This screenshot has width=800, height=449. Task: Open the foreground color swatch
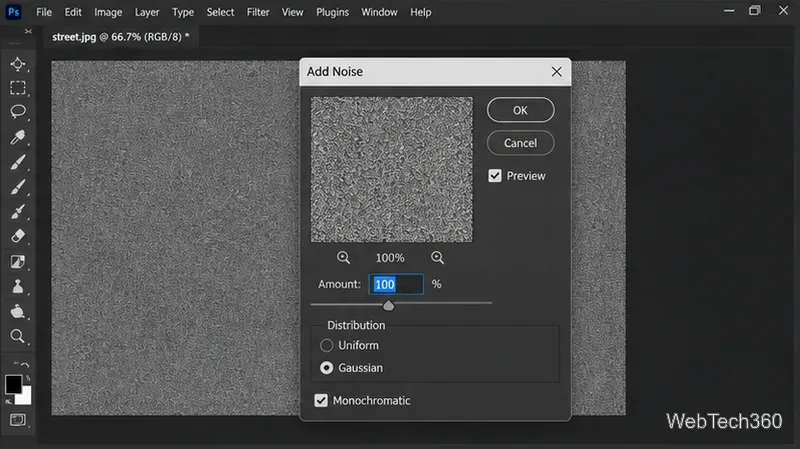(13, 384)
